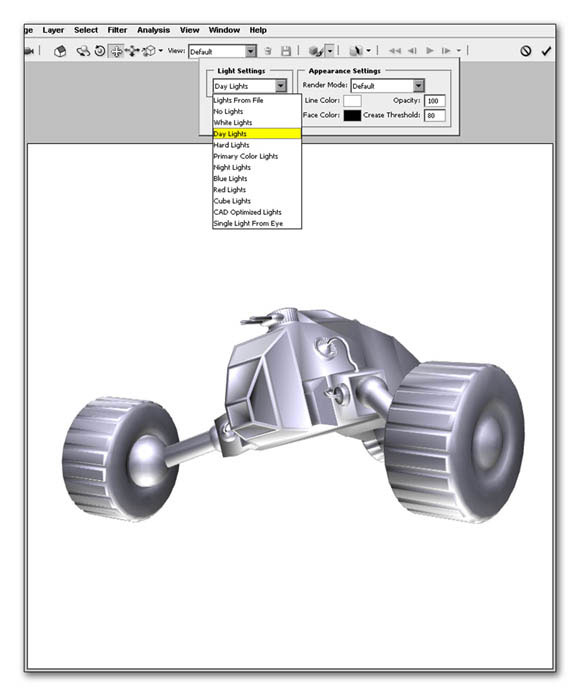Choose Lights From File in the list
580x696 pixels.
[x=257, y=100]
